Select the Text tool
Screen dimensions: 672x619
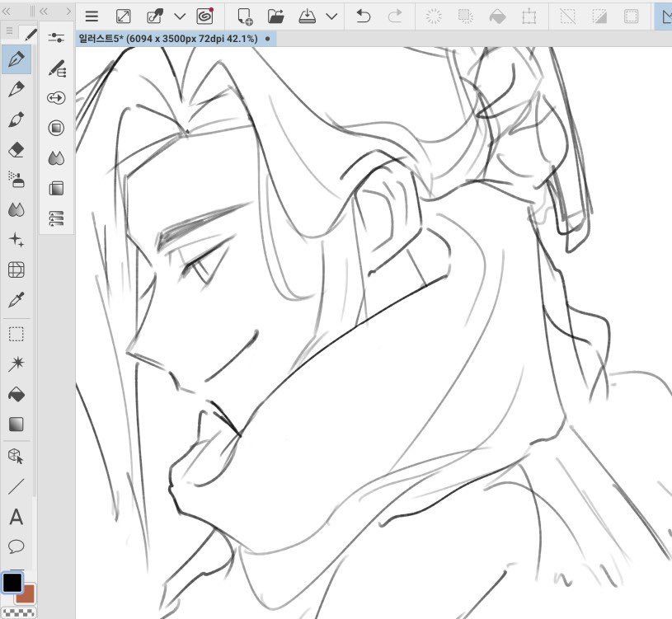coord(16,518)
